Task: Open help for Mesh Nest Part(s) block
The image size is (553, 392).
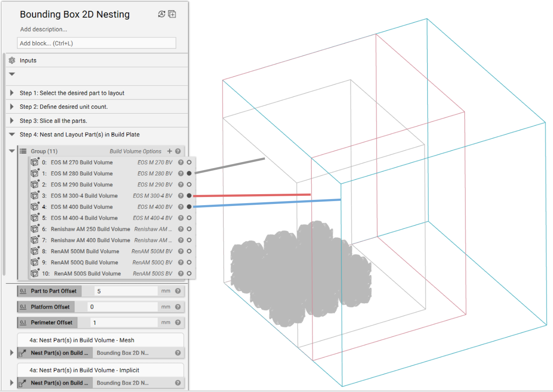Action: [178, 353]
